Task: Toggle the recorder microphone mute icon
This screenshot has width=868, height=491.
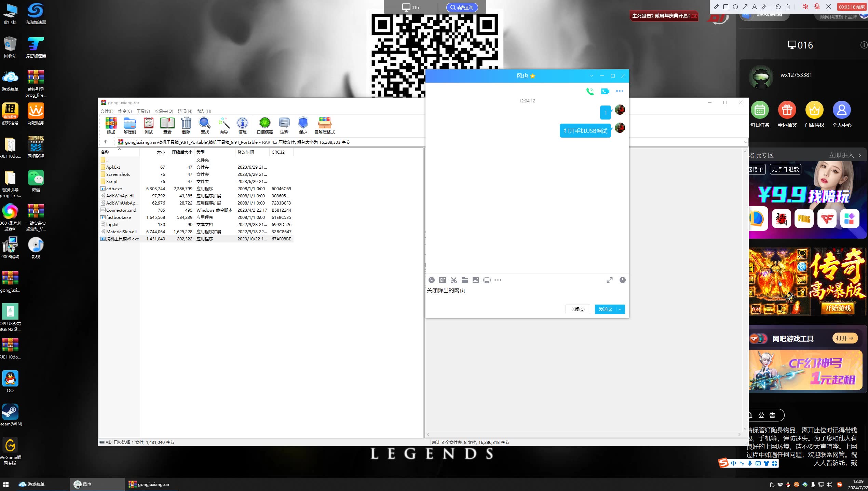Action: [817, 7]
